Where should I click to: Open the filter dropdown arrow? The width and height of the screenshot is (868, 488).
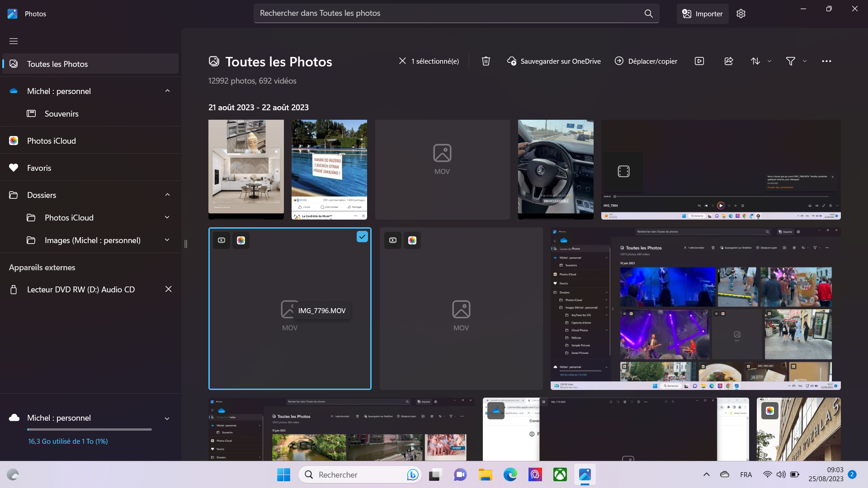pos(805,61)
